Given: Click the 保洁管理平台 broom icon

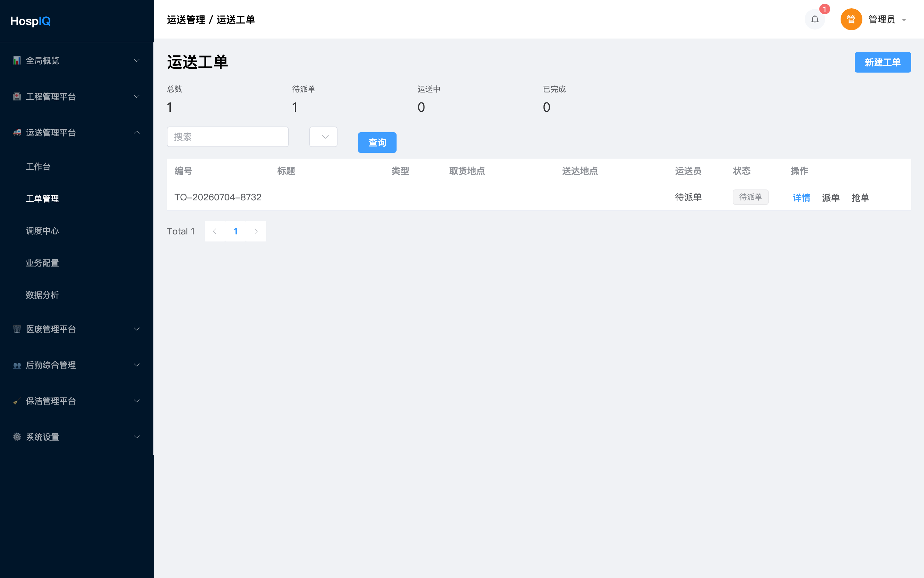Looking at the screenshot, I should 17,401.
